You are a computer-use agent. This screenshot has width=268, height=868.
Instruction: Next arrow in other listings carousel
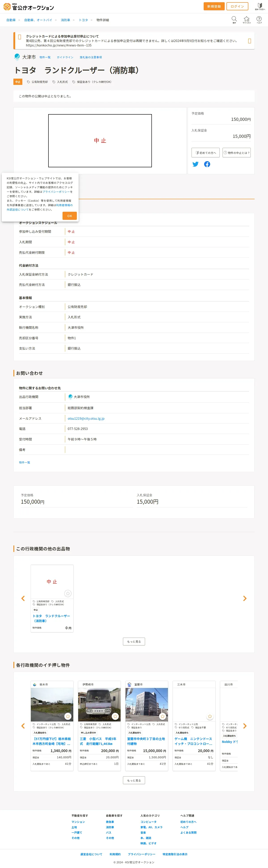click(245, 598)
